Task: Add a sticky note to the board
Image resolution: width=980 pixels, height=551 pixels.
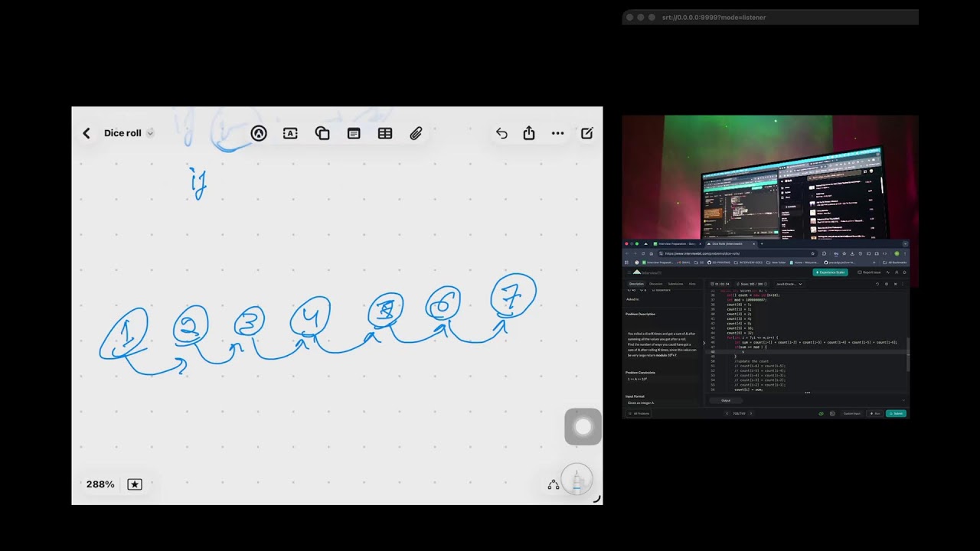Action: tap(354, 133)
